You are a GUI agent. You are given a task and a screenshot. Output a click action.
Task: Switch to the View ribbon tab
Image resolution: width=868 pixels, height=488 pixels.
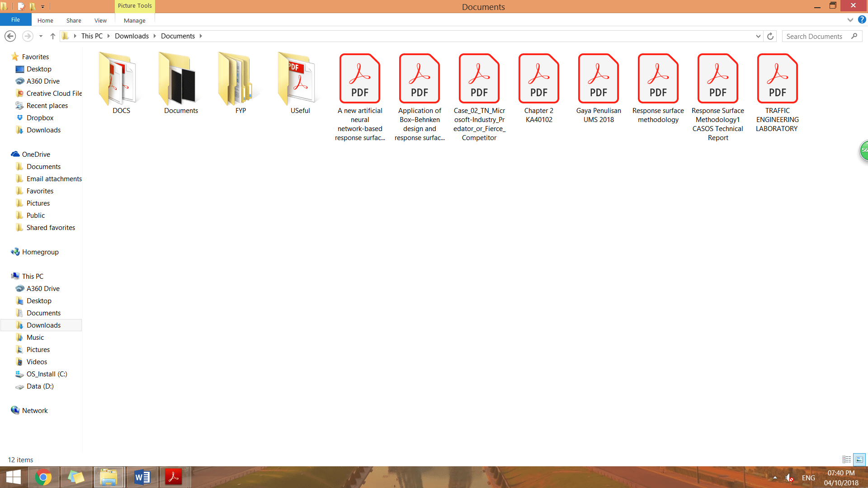(100, 20)
